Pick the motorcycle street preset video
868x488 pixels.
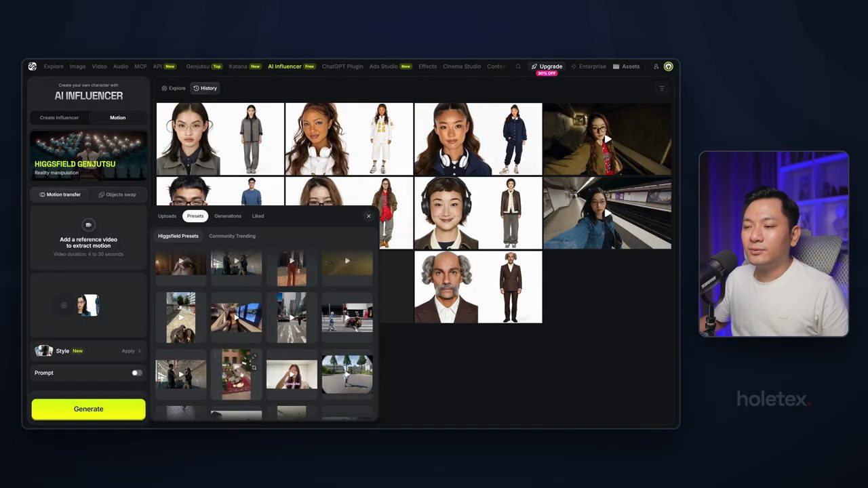pyautogui.click(x=347, y=318)
